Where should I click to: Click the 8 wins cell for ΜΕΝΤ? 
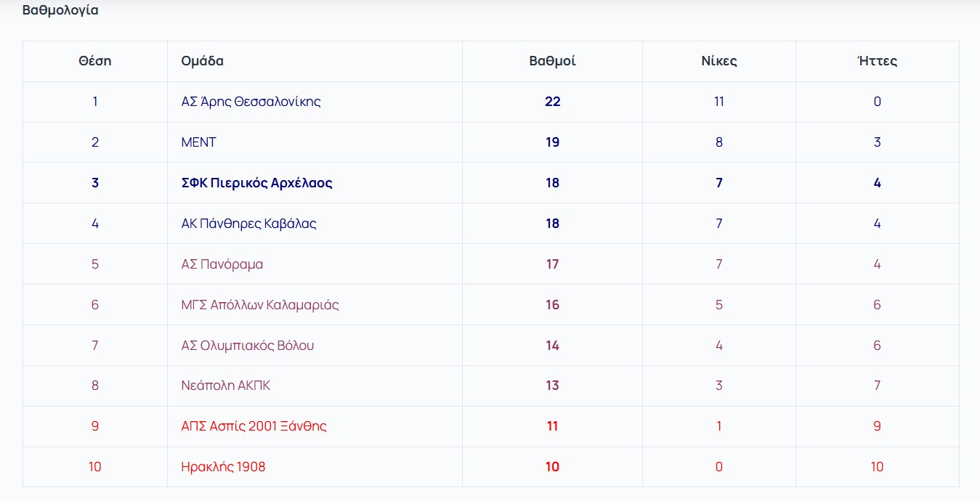coord(718,142)
